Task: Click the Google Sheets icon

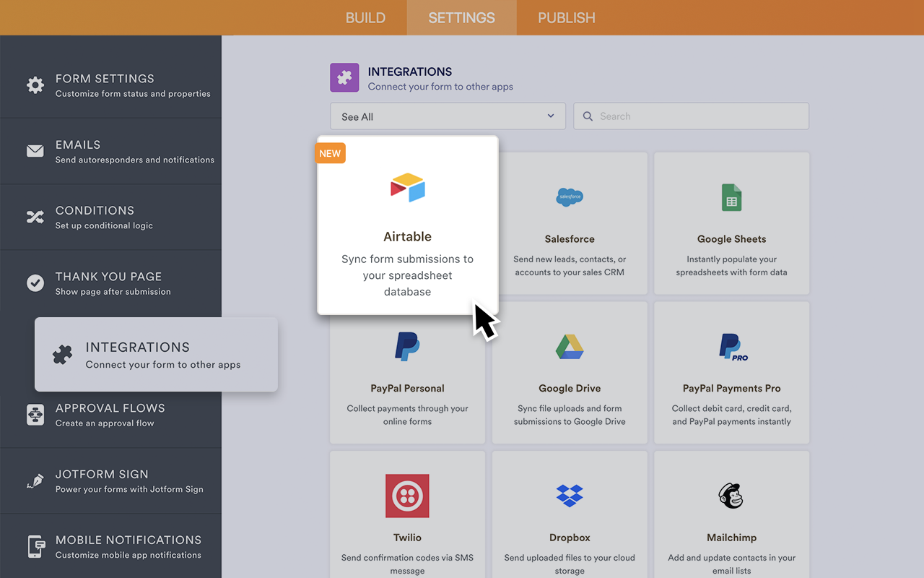Action: 731,197
